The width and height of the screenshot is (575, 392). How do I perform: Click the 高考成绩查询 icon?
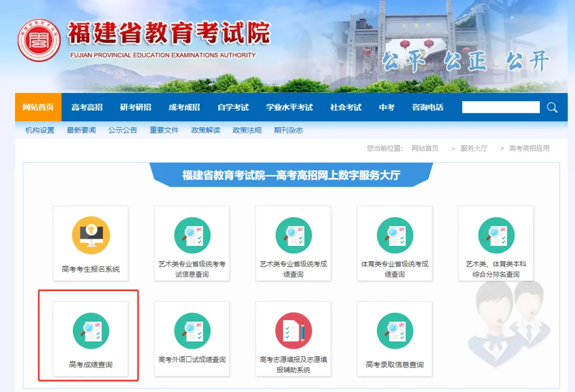91,331
